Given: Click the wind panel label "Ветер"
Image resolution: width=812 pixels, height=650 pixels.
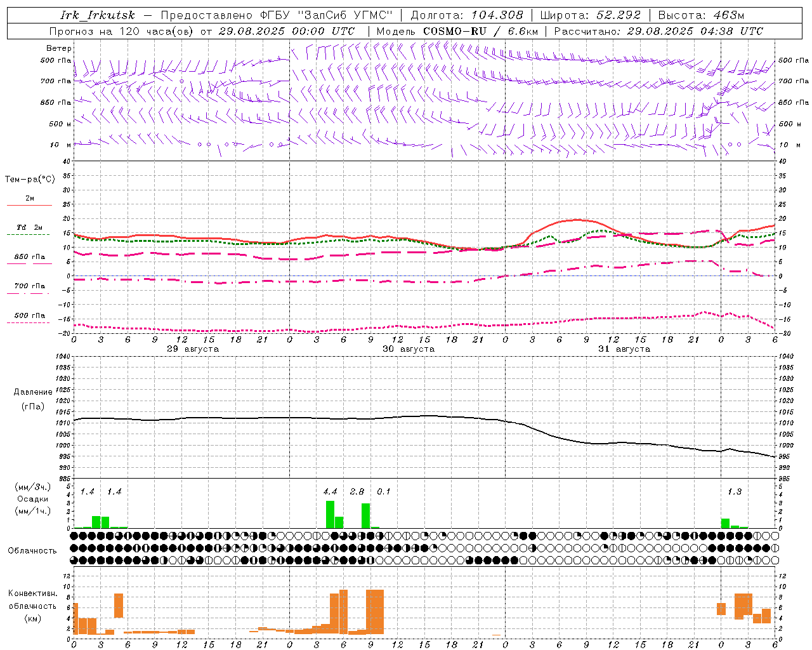Looking at the screenshot, I should click(59, 48).
